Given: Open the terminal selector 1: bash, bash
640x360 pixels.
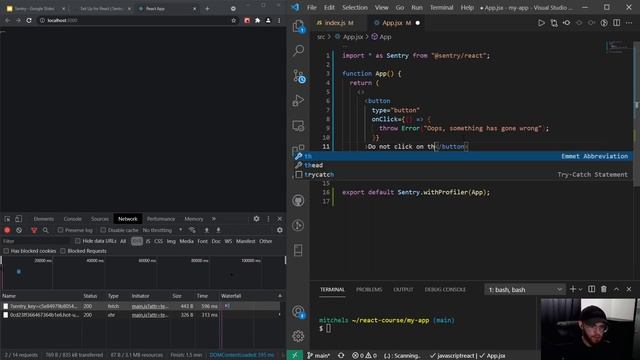Looking at the screenshot, I should 525,289.
